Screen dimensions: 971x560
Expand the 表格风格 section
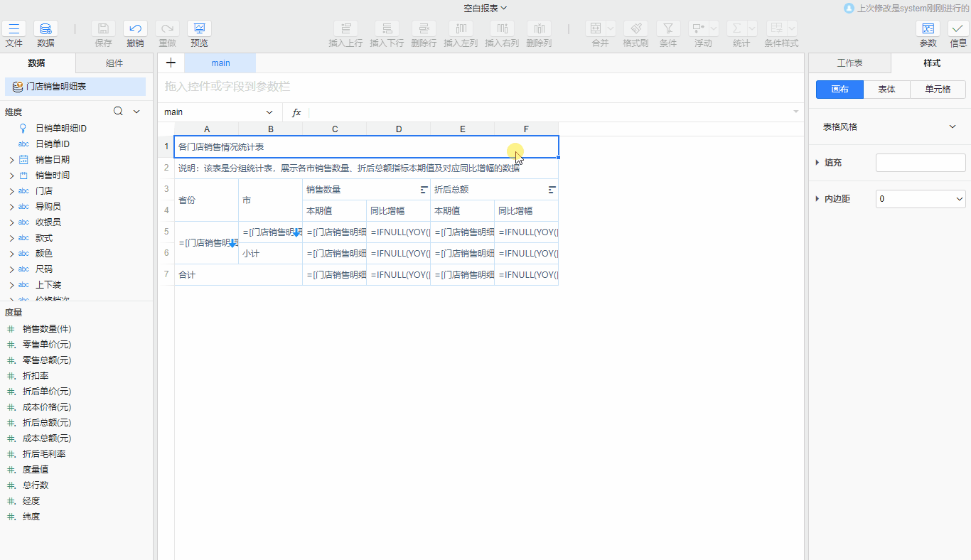[953, 126]
